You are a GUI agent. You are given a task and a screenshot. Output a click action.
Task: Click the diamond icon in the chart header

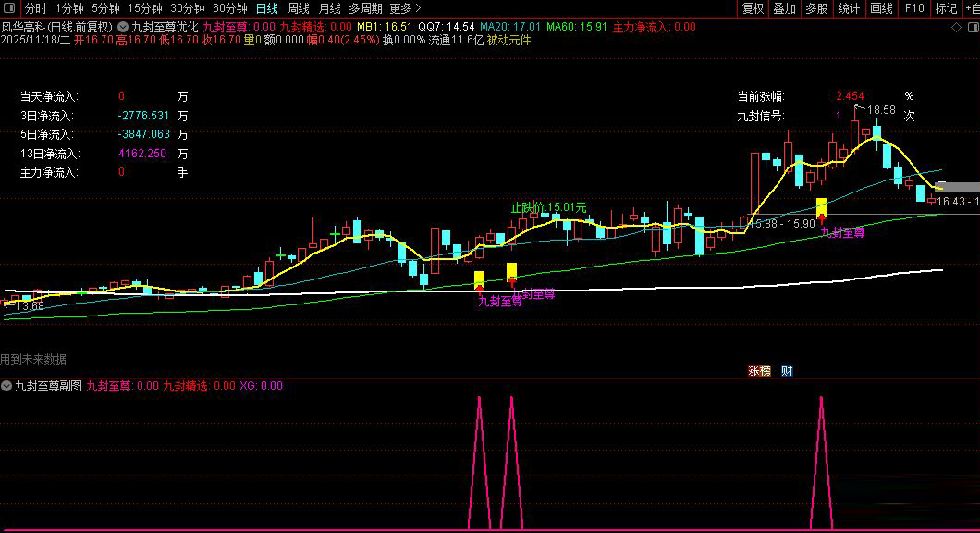(956, 28)
